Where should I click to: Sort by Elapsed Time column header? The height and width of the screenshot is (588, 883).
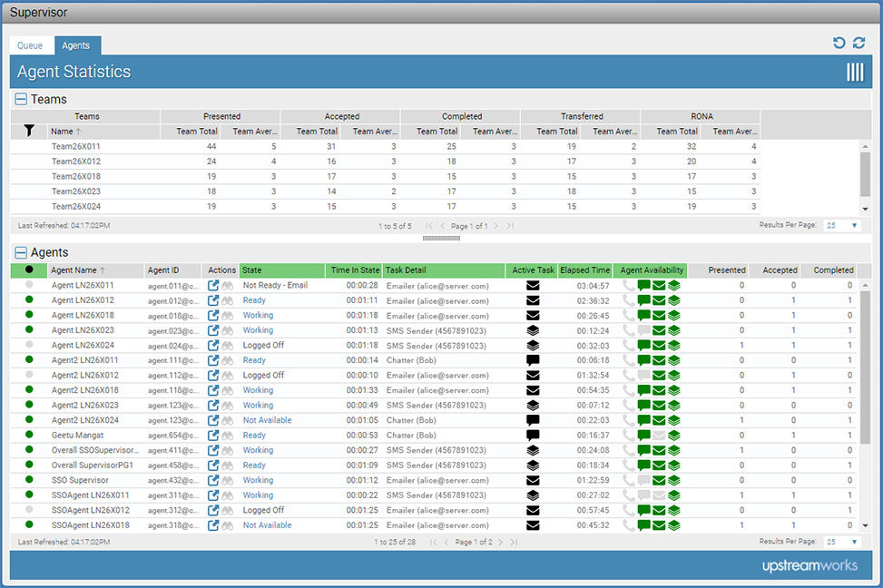click(x=585, y=270)
